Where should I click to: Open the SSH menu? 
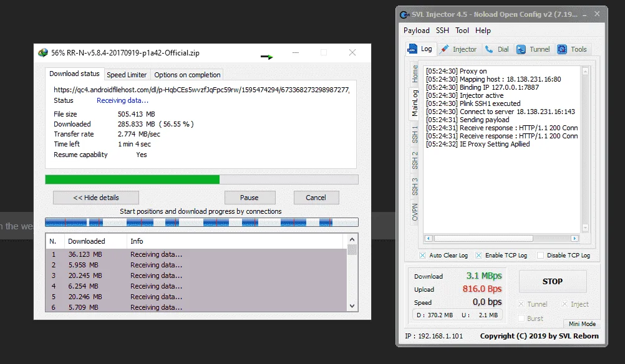pos(442,31)
